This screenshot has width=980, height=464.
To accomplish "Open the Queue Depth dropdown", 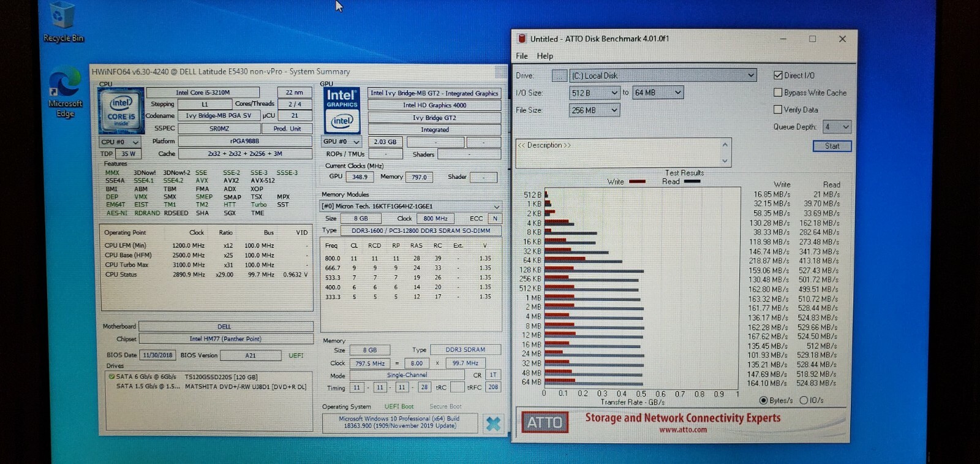I will (837, 127).
